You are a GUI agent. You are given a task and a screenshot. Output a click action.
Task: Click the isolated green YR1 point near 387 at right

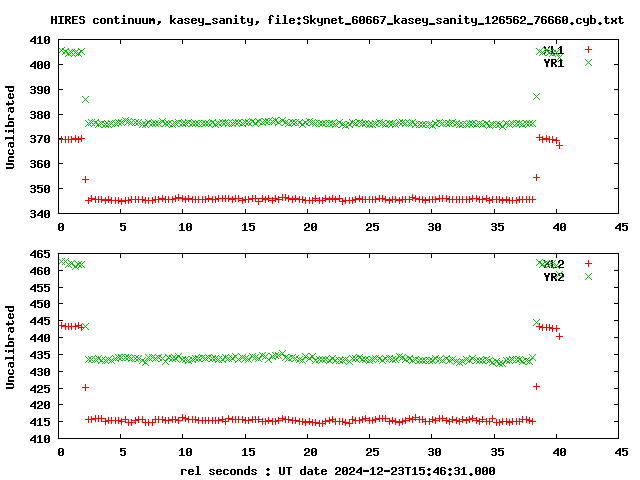pos(536,96)
